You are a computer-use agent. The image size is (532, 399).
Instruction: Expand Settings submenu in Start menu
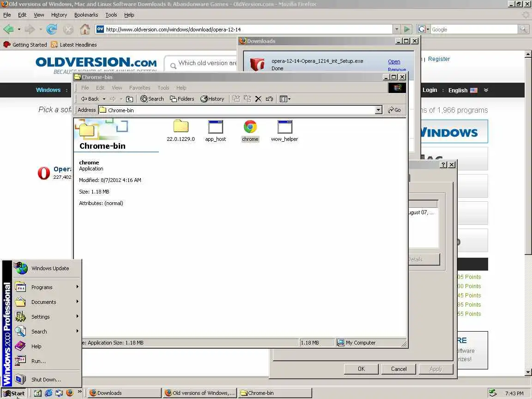pos(47,316)
